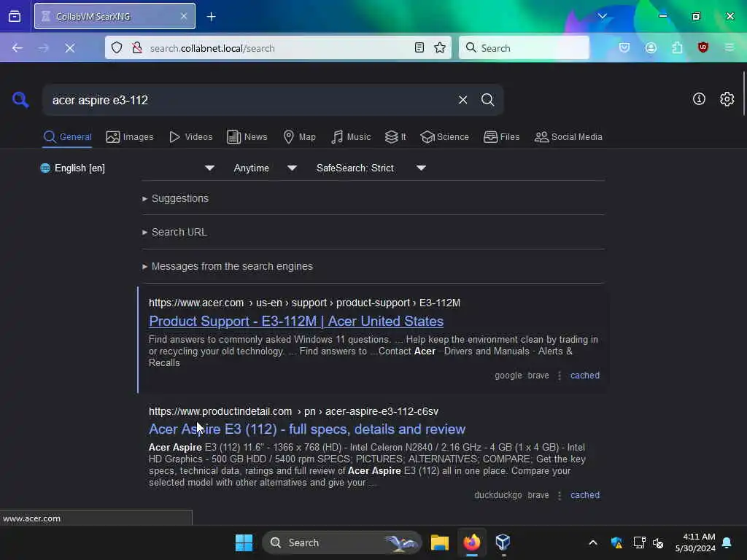Screen dimensions: 747x560
Task: Click the SearXNG magnifier logo
Action: click(20, 99)
